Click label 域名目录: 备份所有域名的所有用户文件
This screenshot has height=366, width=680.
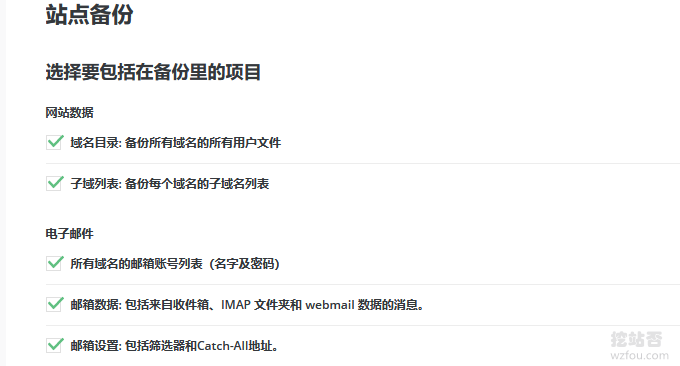coord(176,143)
